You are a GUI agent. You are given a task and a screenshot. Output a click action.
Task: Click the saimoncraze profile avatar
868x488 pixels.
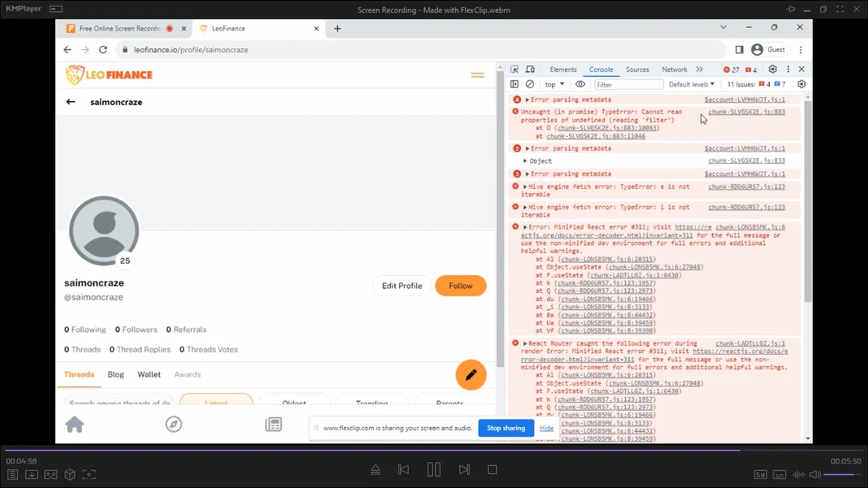pyautogui.click(x=104, y=230)
